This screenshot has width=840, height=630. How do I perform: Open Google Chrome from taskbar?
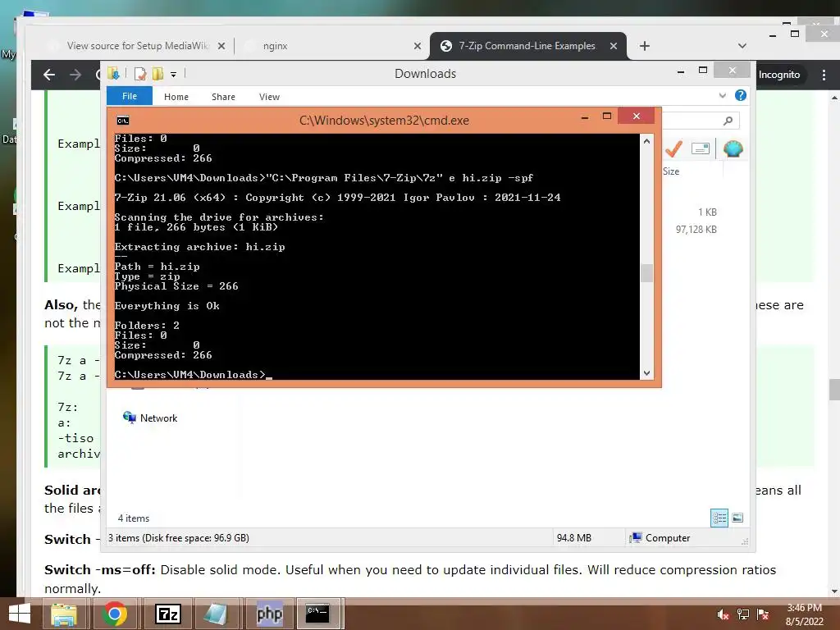tap(115, 614)
